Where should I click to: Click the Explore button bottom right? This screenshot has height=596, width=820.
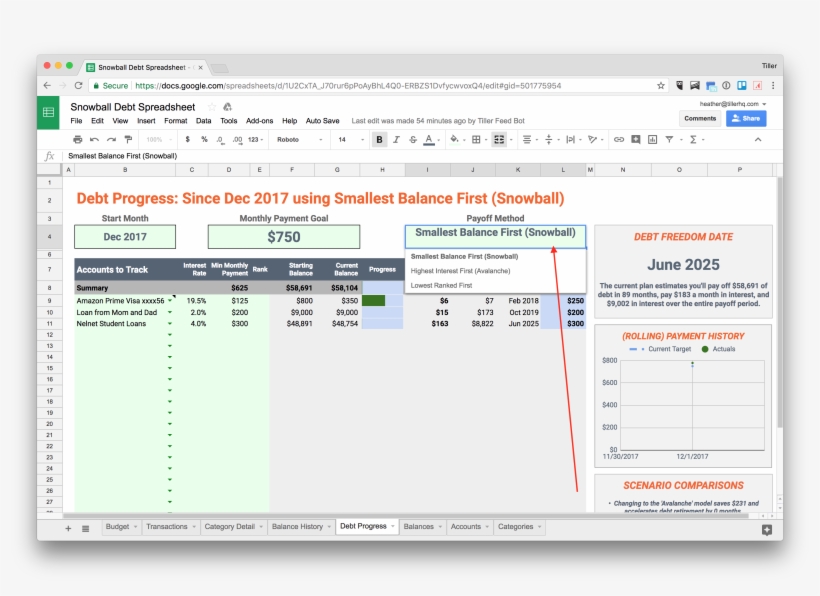(767, 530)
